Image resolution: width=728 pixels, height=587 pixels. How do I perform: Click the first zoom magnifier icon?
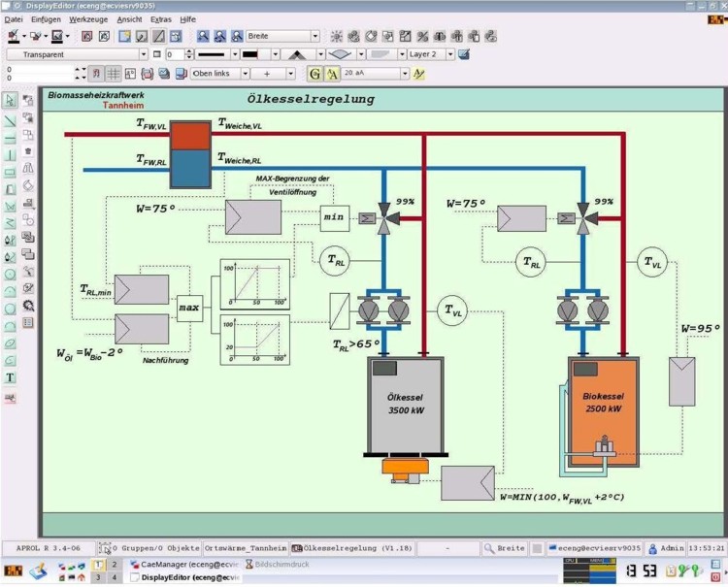203,36
